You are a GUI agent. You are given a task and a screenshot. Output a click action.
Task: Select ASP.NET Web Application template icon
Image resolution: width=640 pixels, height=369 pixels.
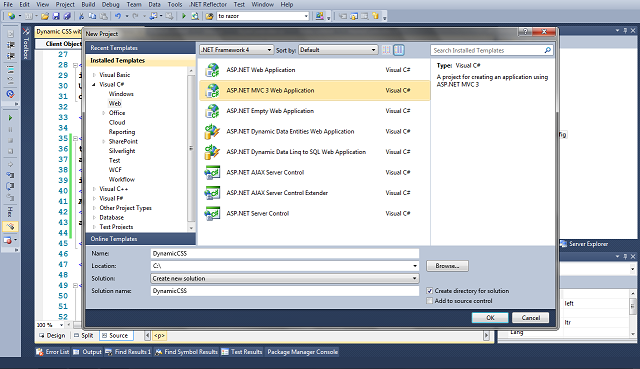point(212,70)
